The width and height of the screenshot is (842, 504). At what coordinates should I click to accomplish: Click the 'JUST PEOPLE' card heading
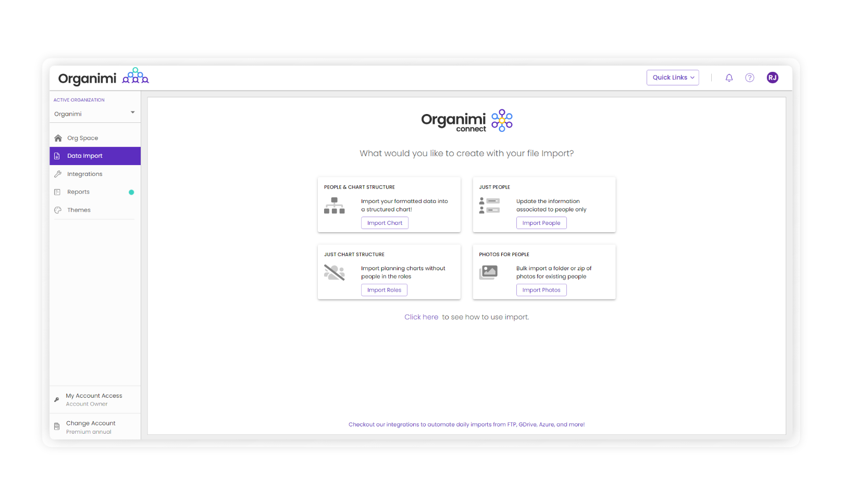[x=494, y=187]
